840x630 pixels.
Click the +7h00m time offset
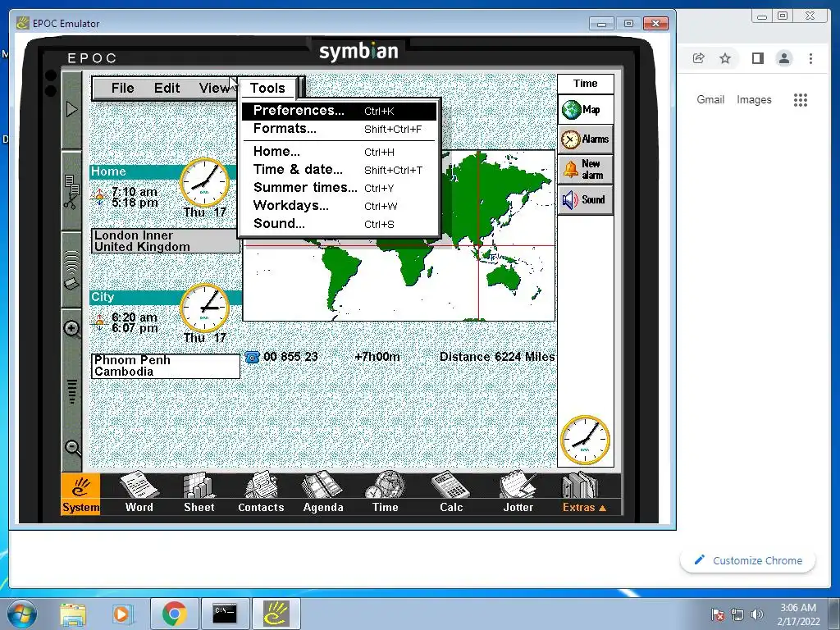pos(377,357)
